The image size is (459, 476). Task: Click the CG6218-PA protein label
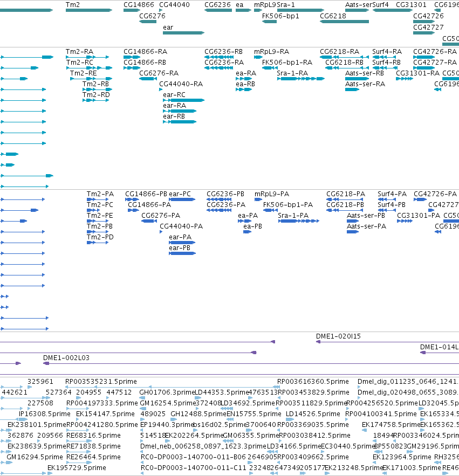tap(346, 194)
